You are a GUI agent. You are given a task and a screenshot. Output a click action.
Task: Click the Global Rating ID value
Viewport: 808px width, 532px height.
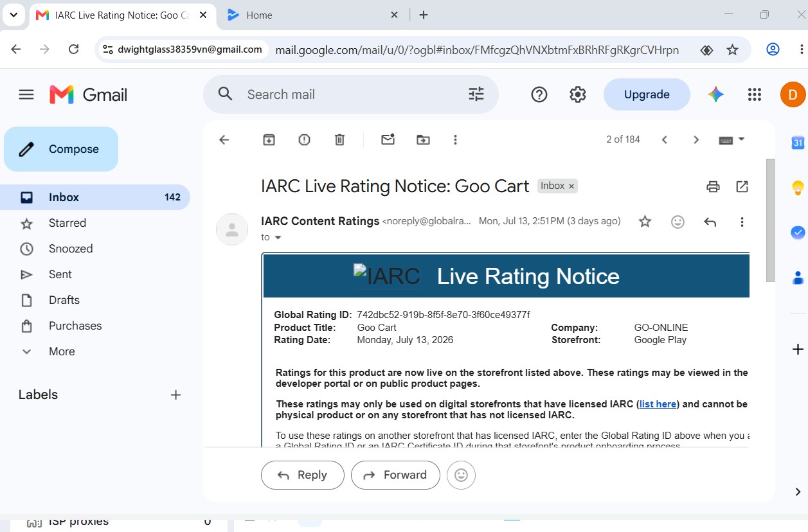444,315
